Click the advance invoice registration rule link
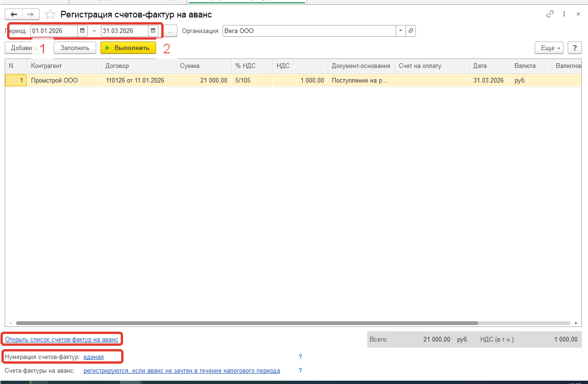 click(x=182, y=371)
